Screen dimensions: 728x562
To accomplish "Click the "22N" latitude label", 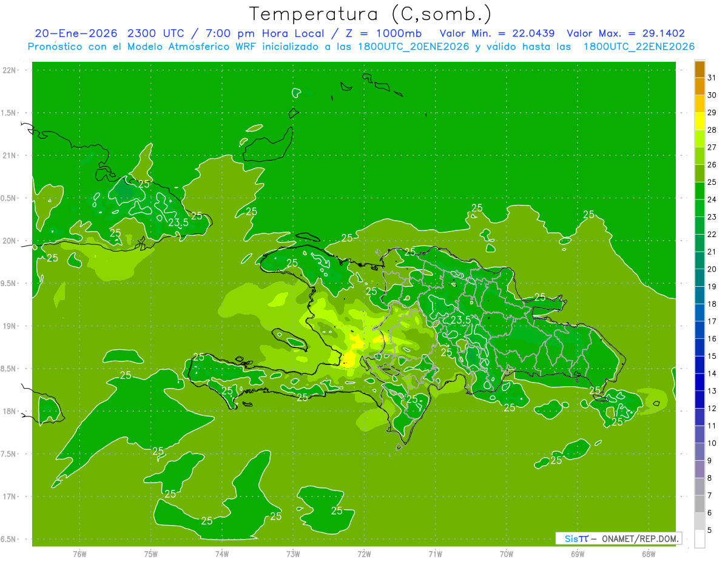I will (x=10, y=70).
